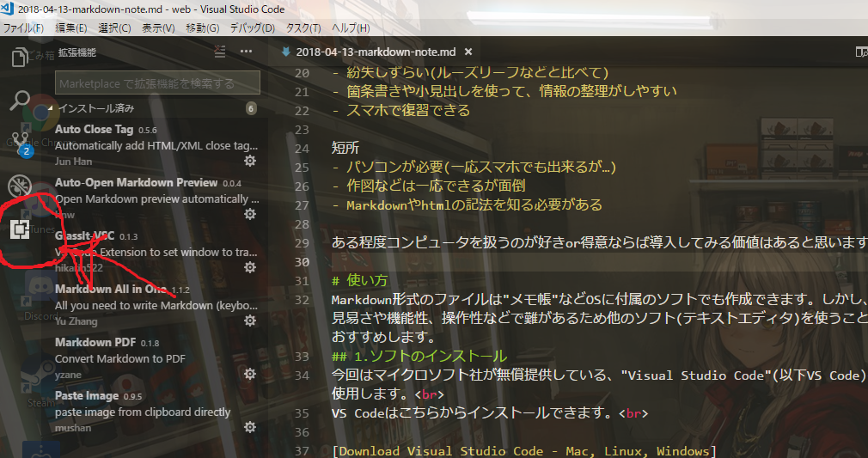Open Source Control view with badge 2
The height and width of the screenshot is (458, 868).
pyautogui.click(x=21, y=144)
